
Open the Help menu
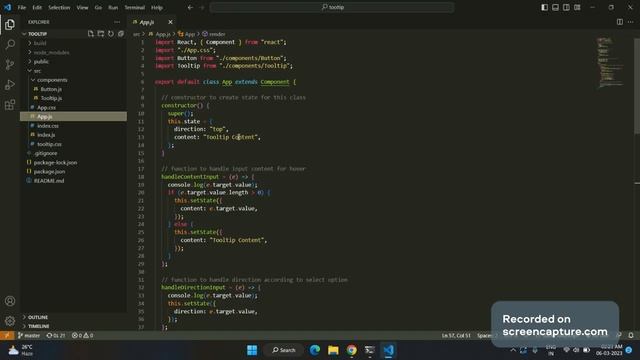click(x=157, y=7)
